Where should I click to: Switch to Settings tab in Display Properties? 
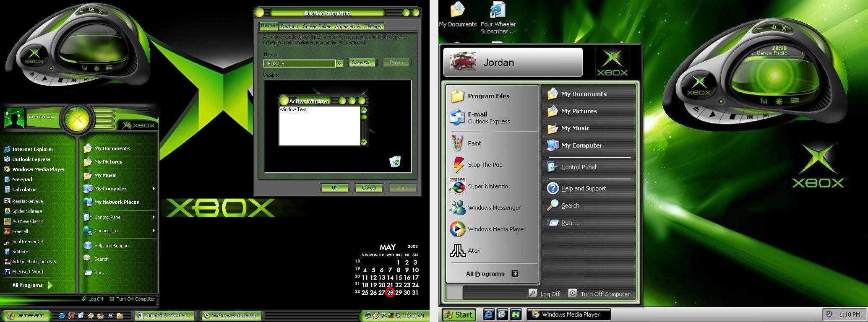tap(373, 26)
